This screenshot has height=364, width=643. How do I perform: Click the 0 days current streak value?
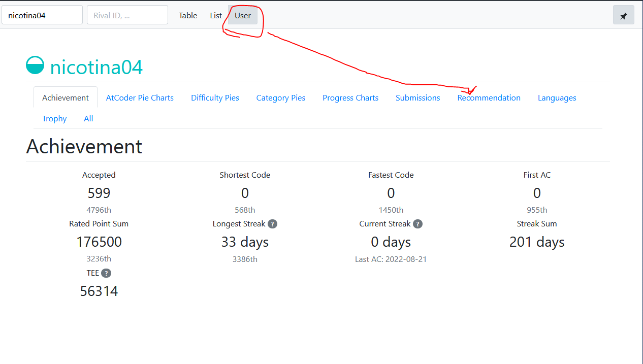tap(391, 242)
